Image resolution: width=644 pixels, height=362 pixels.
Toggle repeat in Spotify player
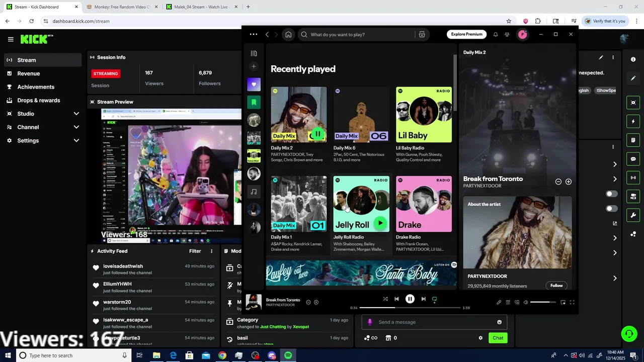pos(435,299)
